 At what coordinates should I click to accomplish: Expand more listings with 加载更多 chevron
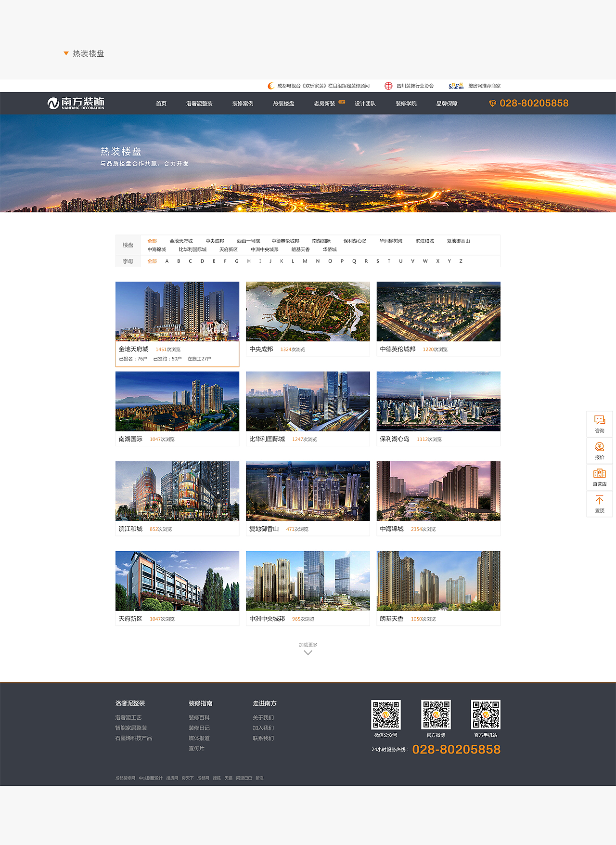pyautogui.click(x=308, y=653)
